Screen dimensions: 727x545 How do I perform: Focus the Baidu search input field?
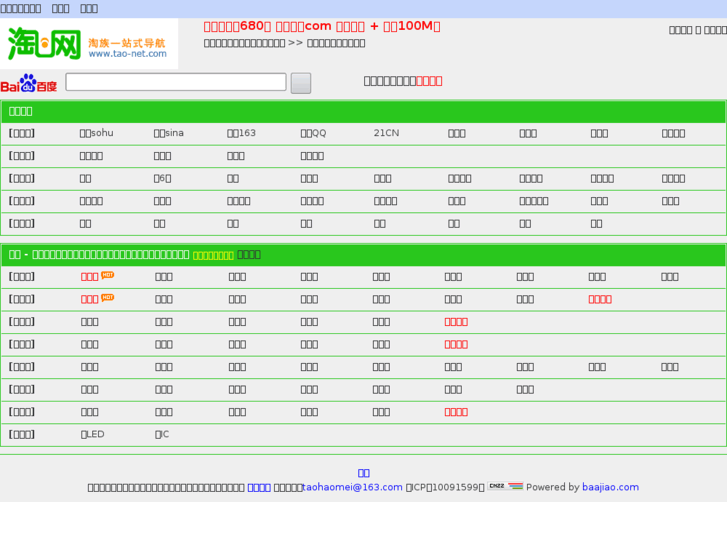176,82
